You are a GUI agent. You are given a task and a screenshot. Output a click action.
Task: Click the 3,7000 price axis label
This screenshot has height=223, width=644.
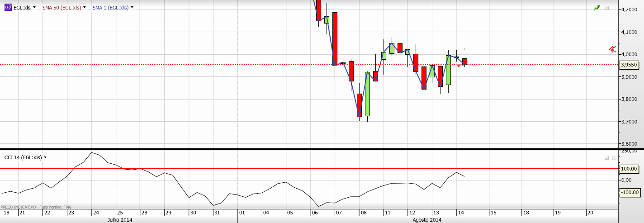(x=630, y=122)
